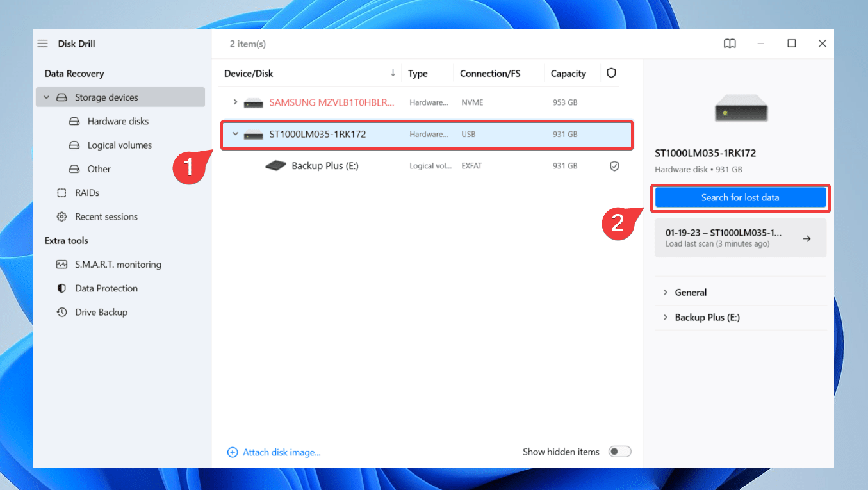Click the Search for lost data button

pos(741,197)
